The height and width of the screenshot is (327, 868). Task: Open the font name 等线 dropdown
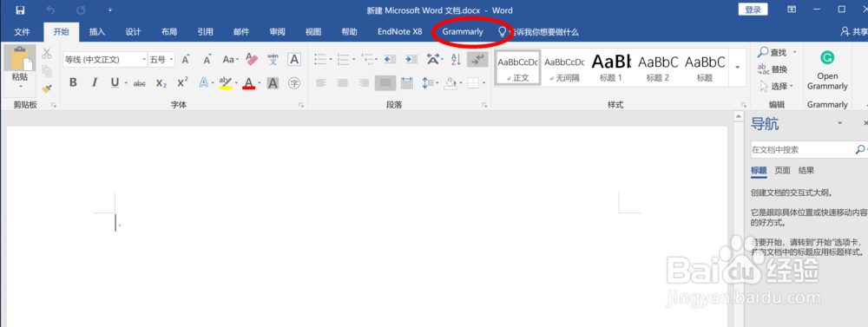coord(144,59)
